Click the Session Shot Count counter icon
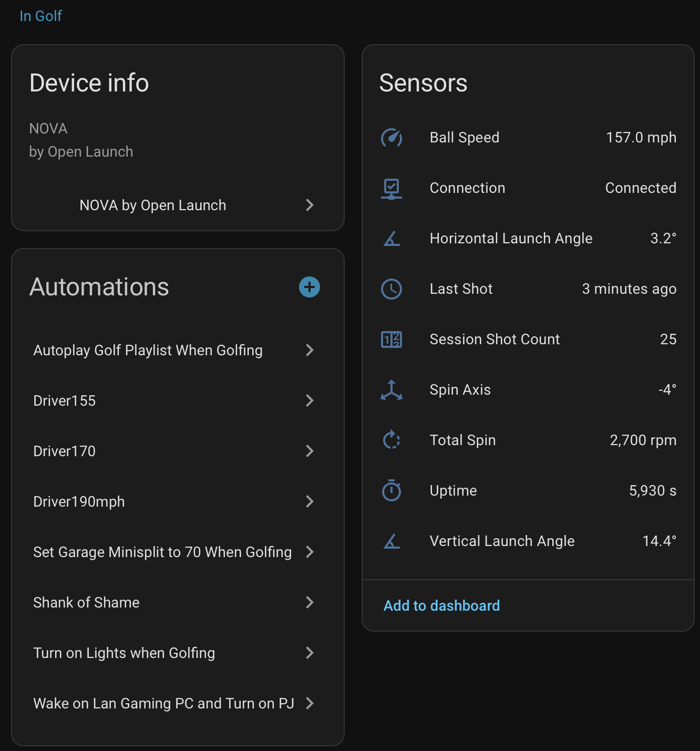 tap(392, 340)
